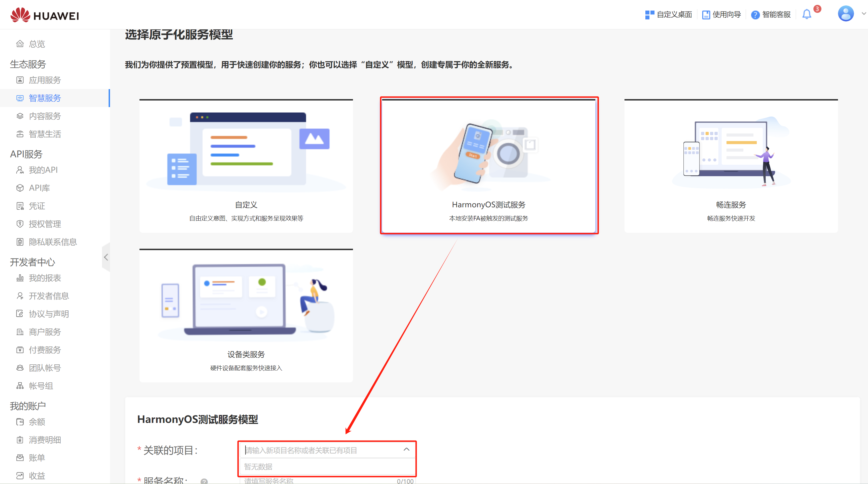This screenshot has height=484, width=868.
Task: Select the 畅连服务 model card
Action: click(731, 166)
